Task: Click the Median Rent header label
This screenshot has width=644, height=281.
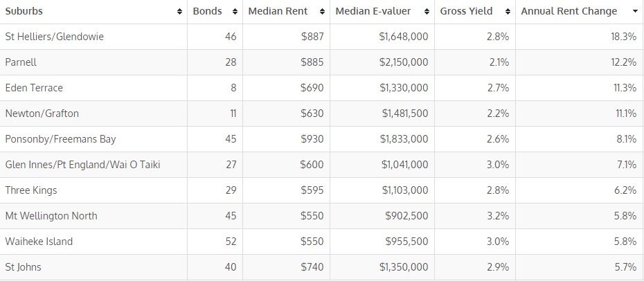Action: point(278,12)
